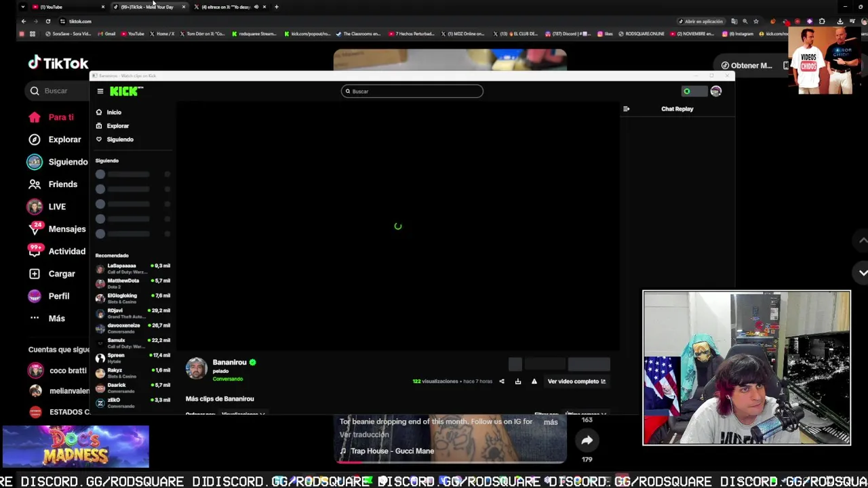Open TikTok Actividad notifications
This screenshot has width=868, height=488.
(x=56, y=251)
